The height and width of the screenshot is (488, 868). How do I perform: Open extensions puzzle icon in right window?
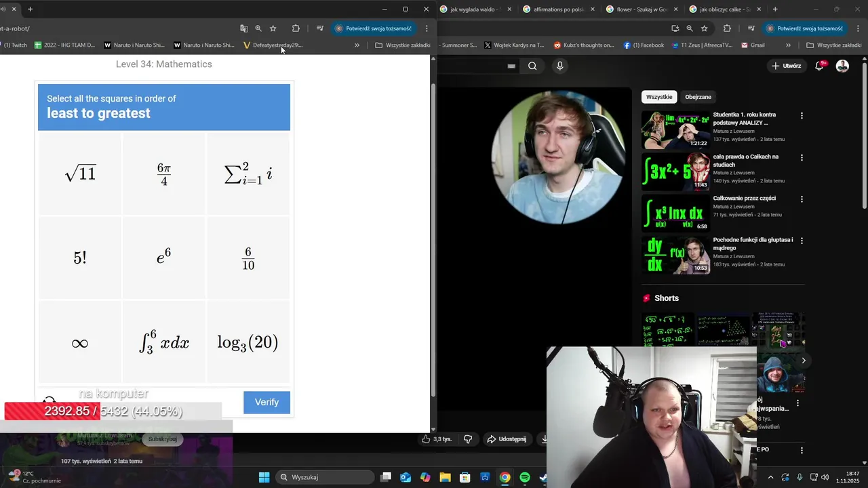(x=727, y=28)
